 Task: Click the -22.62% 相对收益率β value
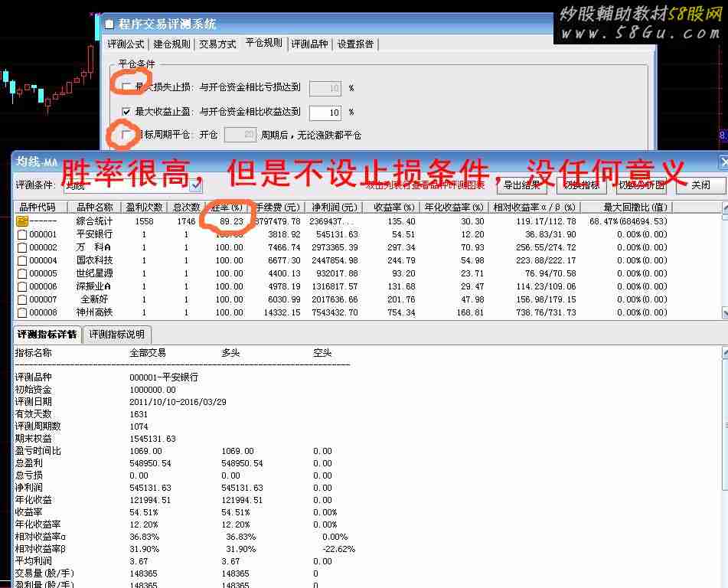coord(339,549)
